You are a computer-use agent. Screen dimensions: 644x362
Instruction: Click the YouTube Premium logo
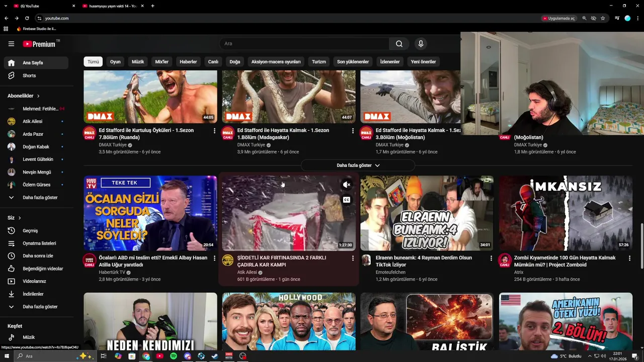pos(41,44)
